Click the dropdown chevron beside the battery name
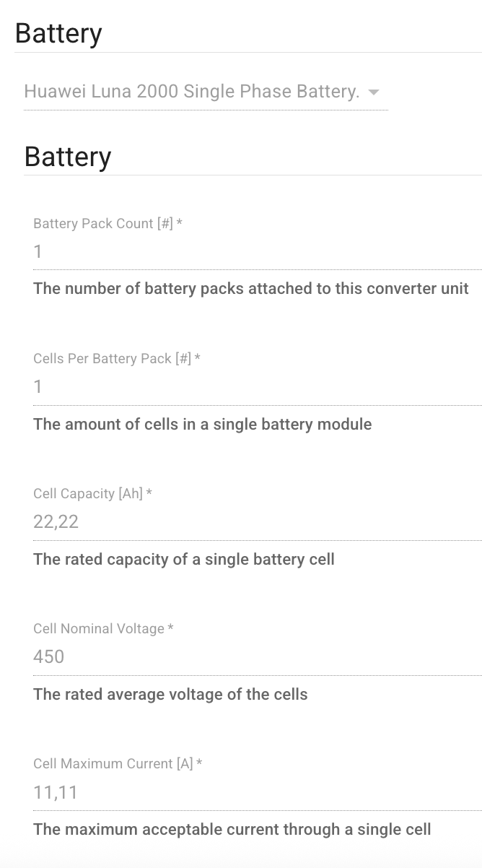The image size is (482, 868). pyautogui.click(x=374, y=92)
